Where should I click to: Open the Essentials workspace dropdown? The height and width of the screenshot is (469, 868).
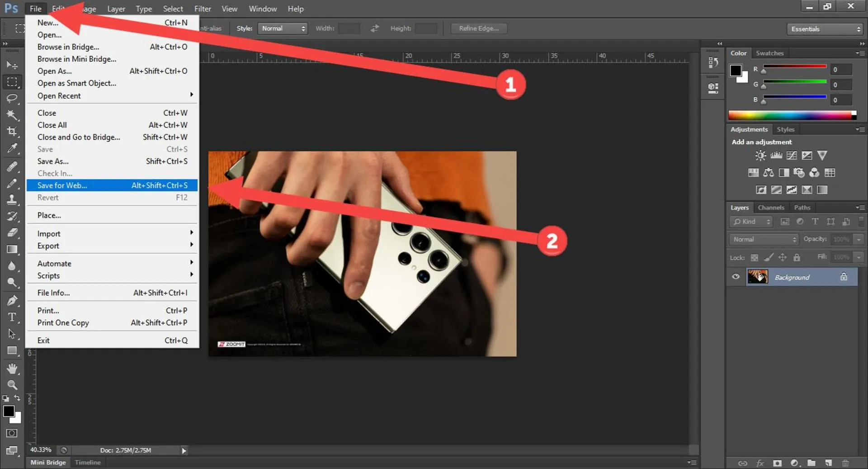pos(825,29)
